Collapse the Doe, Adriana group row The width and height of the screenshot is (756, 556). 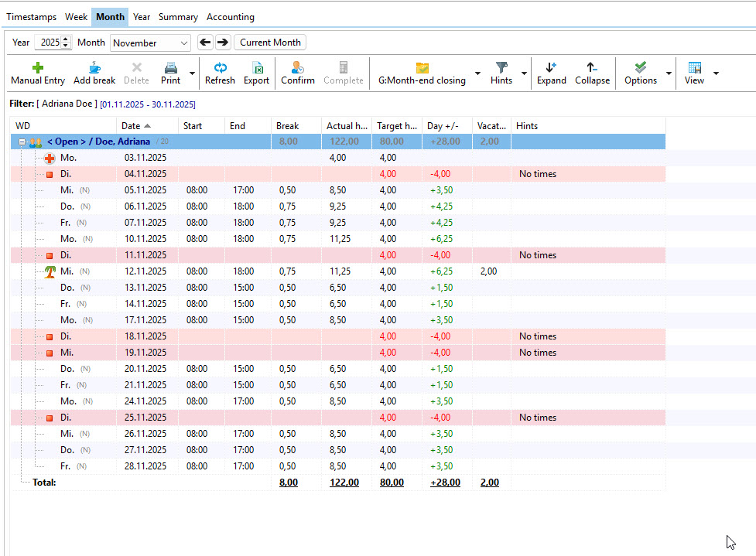point(22,142)
